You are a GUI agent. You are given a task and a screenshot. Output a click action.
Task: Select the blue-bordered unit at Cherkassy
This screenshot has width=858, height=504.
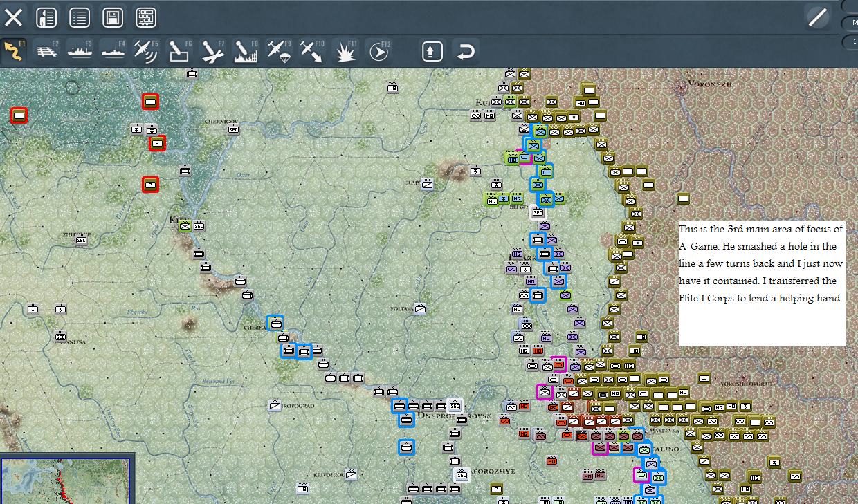click(275, 323)
